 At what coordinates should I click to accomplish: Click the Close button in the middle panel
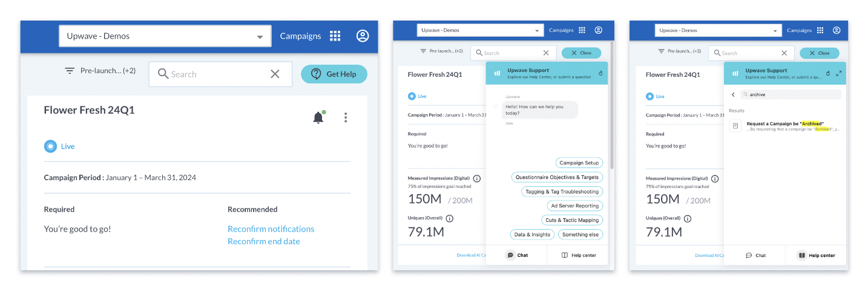pyautogui.click(x=582, y=53)
